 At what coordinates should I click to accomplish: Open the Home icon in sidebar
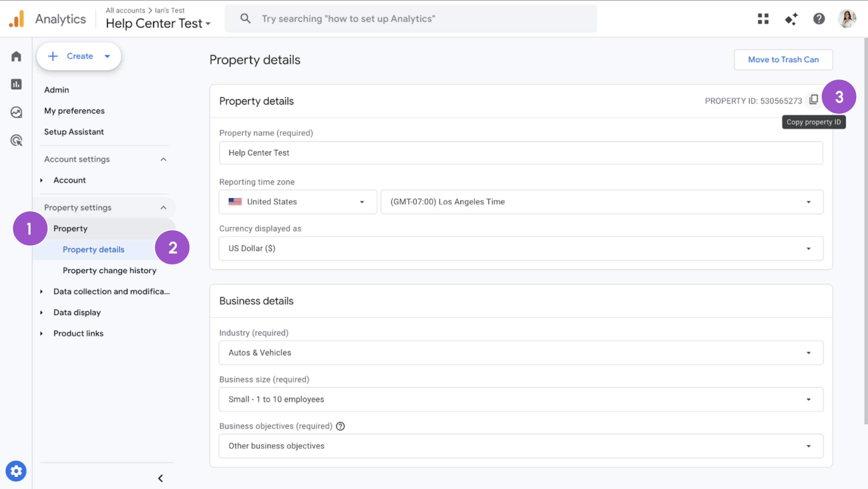(16, 56)
